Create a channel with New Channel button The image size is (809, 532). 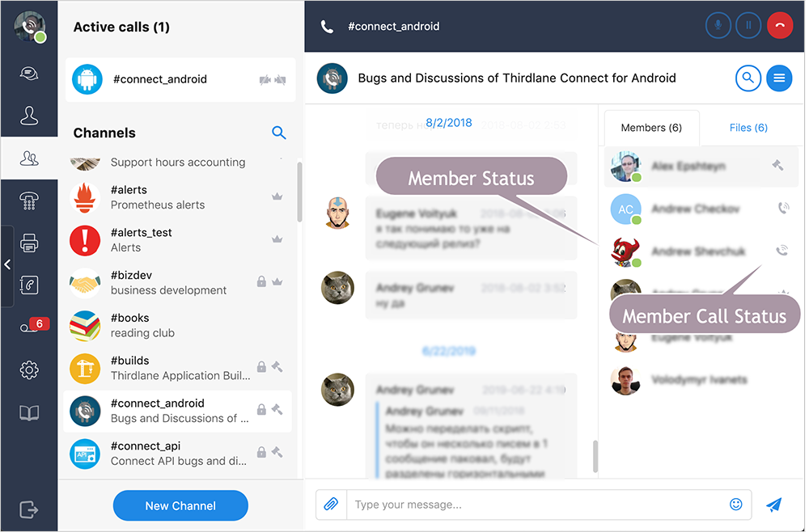click(180, 505)
